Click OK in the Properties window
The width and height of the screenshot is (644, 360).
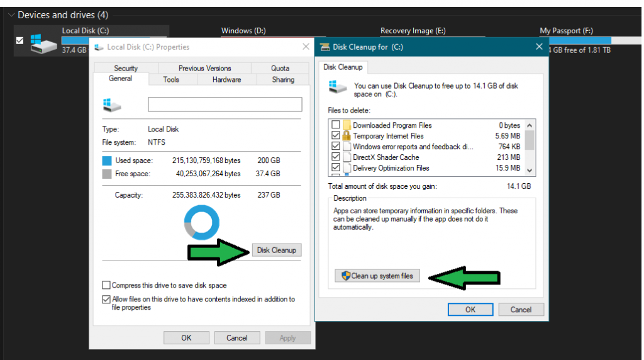click(x=186, y=338)
